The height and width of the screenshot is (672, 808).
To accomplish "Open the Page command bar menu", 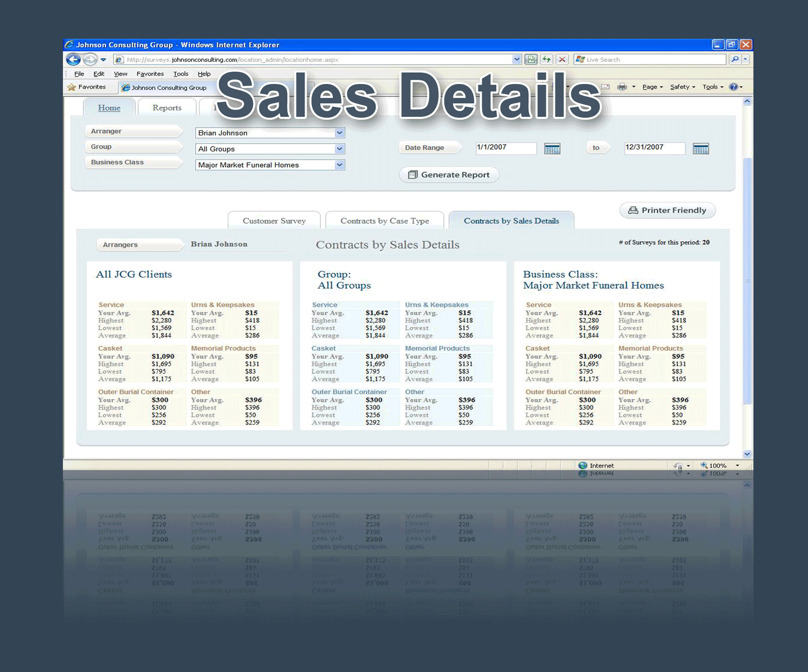I will [652, 87].
